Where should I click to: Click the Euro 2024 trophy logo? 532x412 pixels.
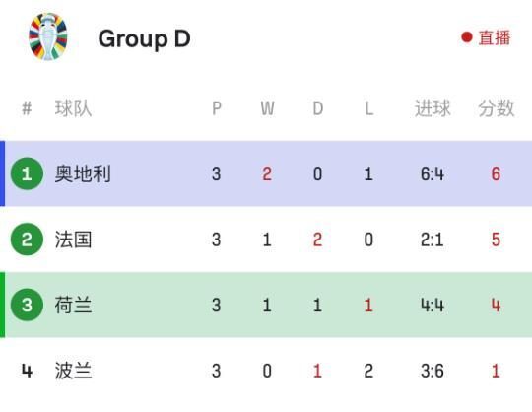pos(48,36)
